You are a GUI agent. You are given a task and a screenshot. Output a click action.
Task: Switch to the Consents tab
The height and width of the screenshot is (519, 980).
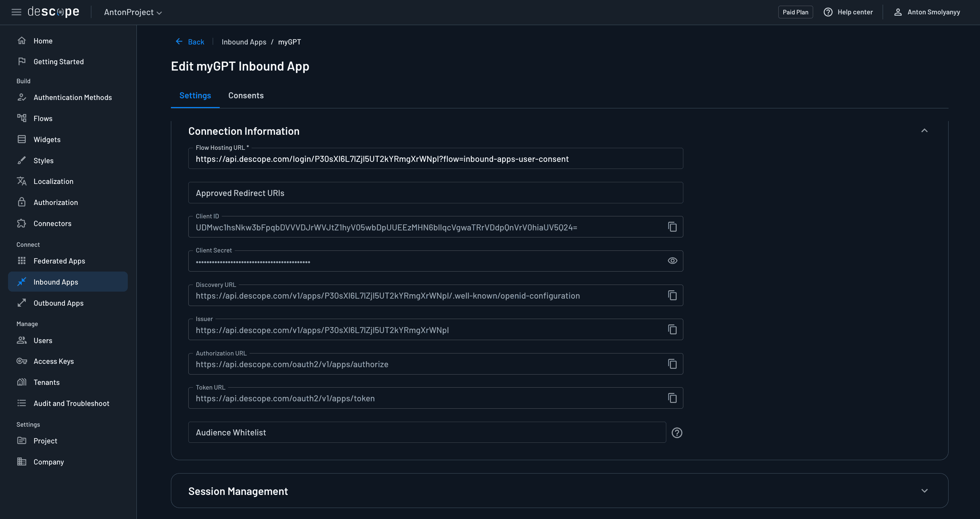(246, 96)
